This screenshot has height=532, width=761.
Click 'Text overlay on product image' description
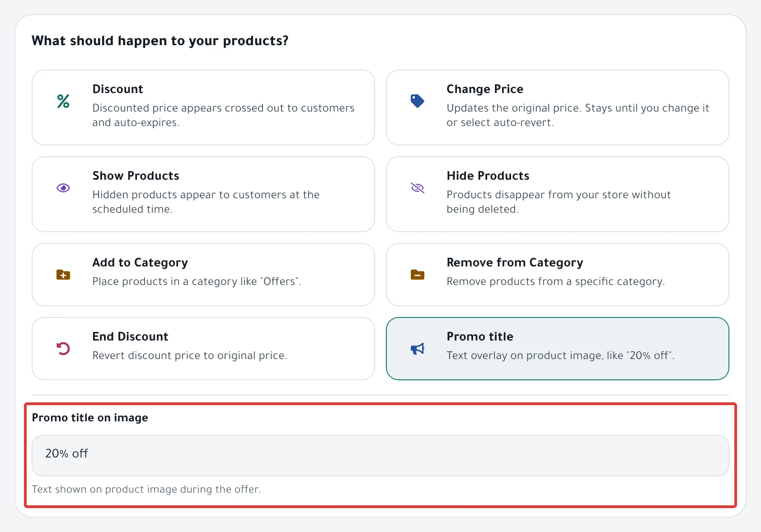click(560, 355)
